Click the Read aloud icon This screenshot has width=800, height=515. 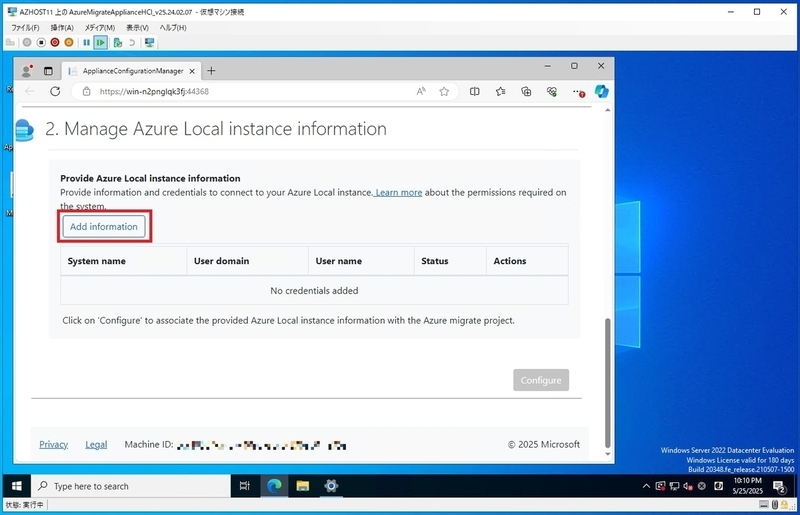[421, 91]
